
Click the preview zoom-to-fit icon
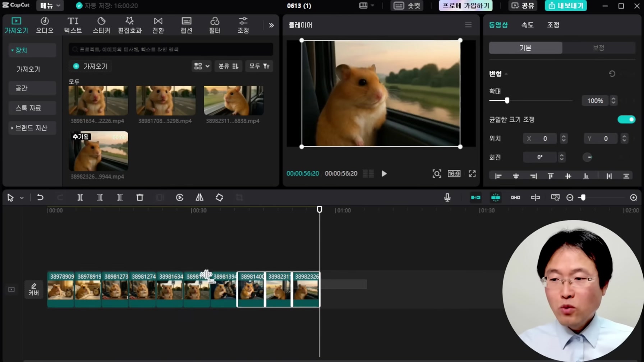[437, 174]
